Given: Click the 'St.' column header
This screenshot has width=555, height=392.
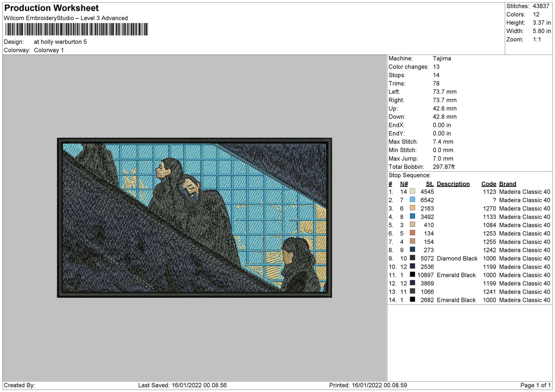Looking at the screenshot, I should pos(430,184).
